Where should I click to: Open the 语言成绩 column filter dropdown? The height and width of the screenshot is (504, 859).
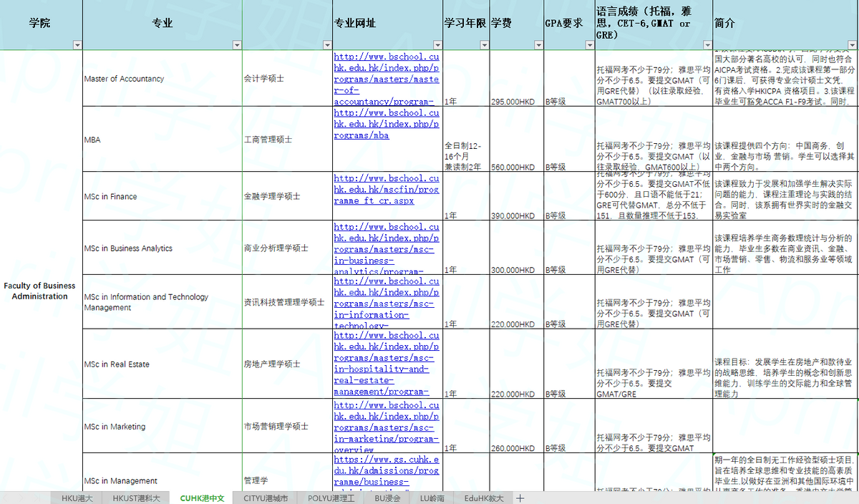pos(707,45)
